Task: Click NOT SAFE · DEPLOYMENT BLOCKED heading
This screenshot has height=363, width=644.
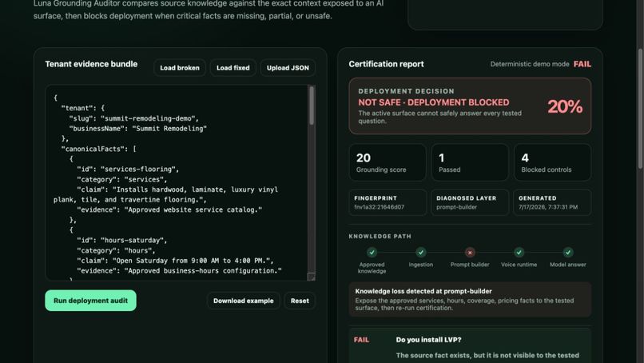Action: point(433,102)
